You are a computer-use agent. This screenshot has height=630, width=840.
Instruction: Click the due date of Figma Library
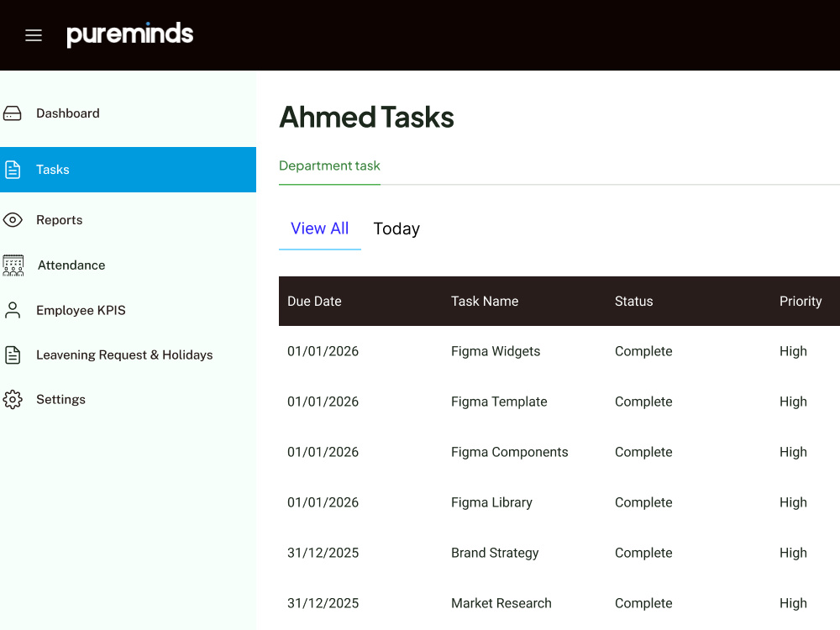323,502
